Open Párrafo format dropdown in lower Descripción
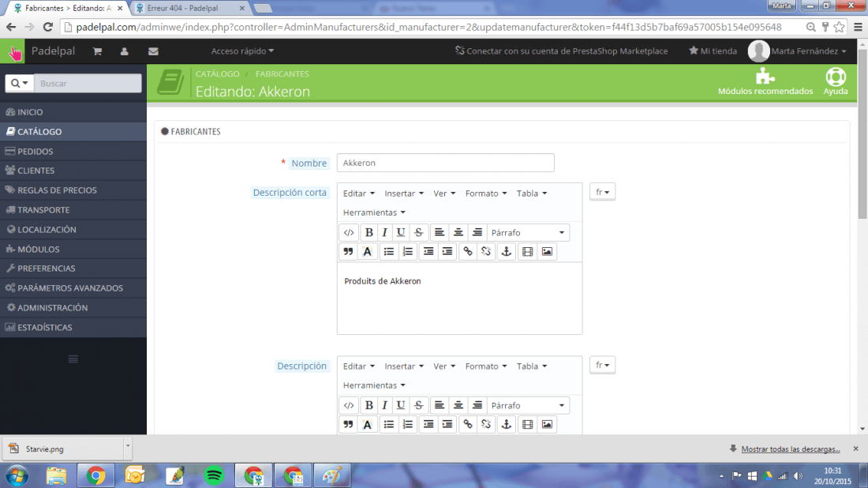868x488 pixels. coord(528,405)
